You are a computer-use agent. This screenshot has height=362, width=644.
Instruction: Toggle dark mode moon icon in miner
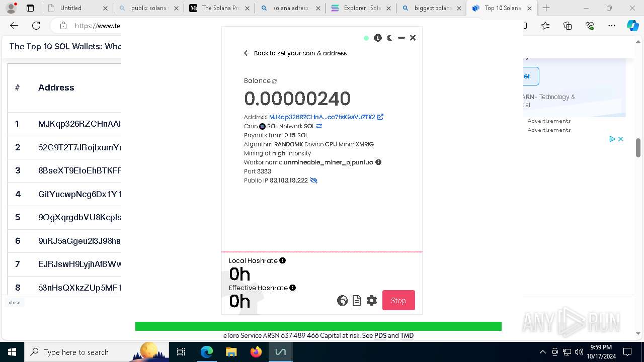pyautogui.click(x=390, y=38)
